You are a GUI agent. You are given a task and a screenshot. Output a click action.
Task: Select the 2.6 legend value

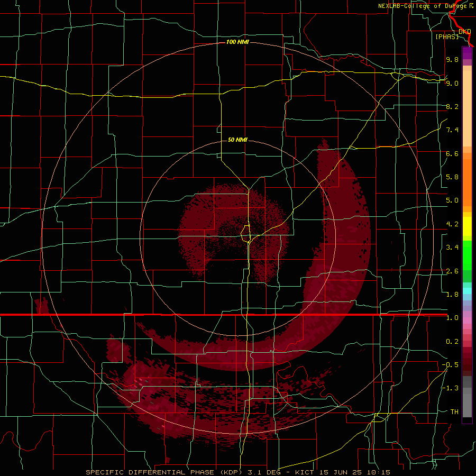(452, 271)
